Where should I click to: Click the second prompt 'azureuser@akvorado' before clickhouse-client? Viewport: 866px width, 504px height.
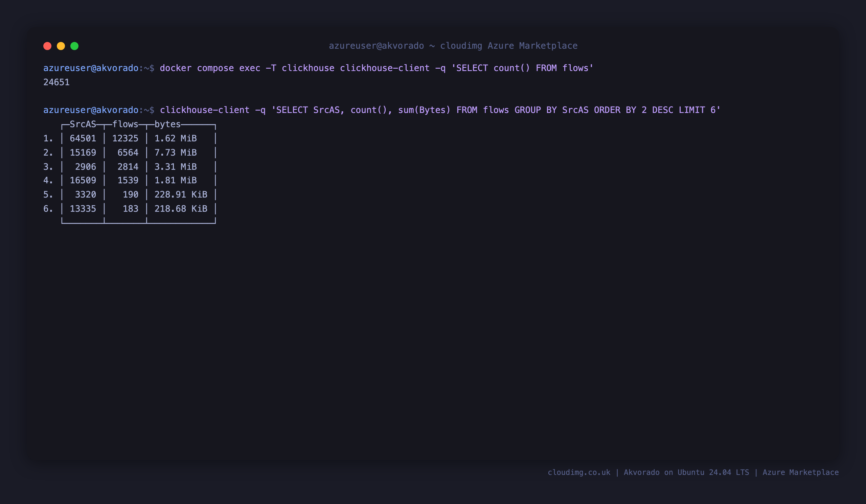coord(91,110)
